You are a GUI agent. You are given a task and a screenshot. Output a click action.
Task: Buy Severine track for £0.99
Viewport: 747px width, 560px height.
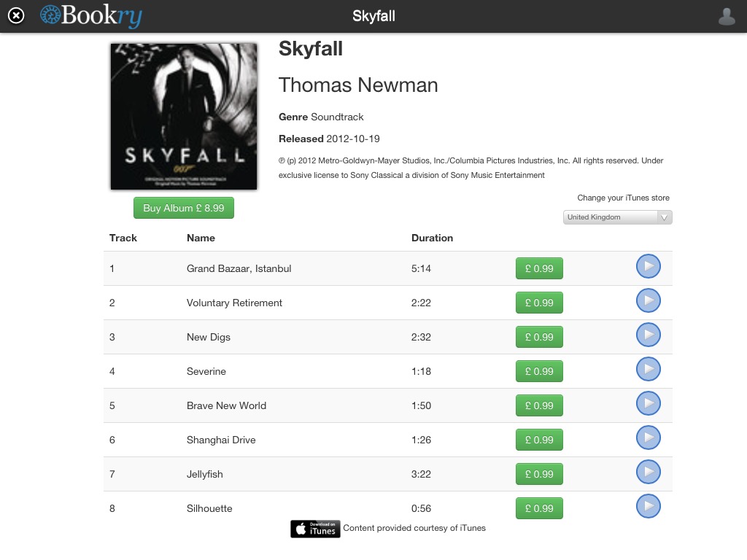coord(539,371)
